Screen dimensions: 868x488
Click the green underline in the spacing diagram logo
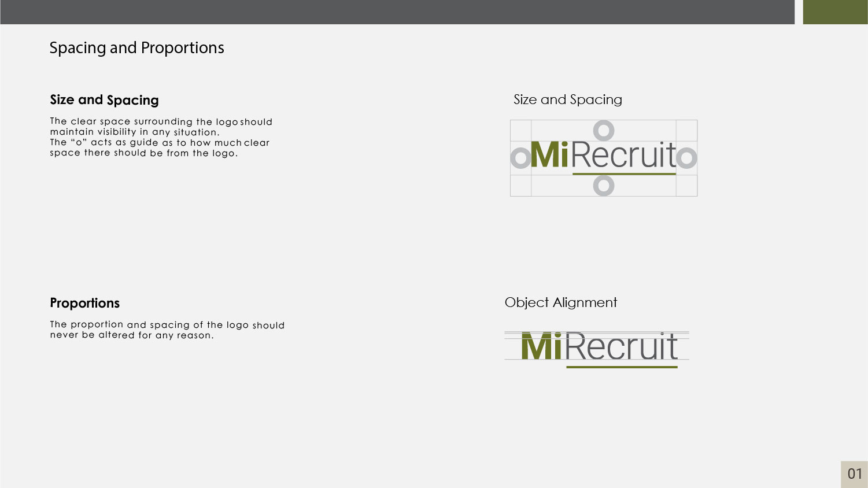click(x=624, y=173)
